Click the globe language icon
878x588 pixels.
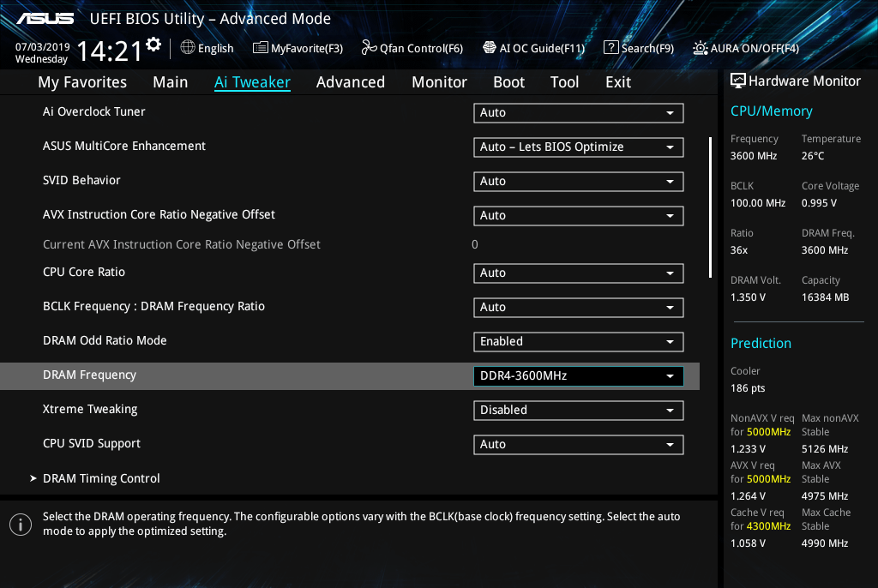(188, 48)
